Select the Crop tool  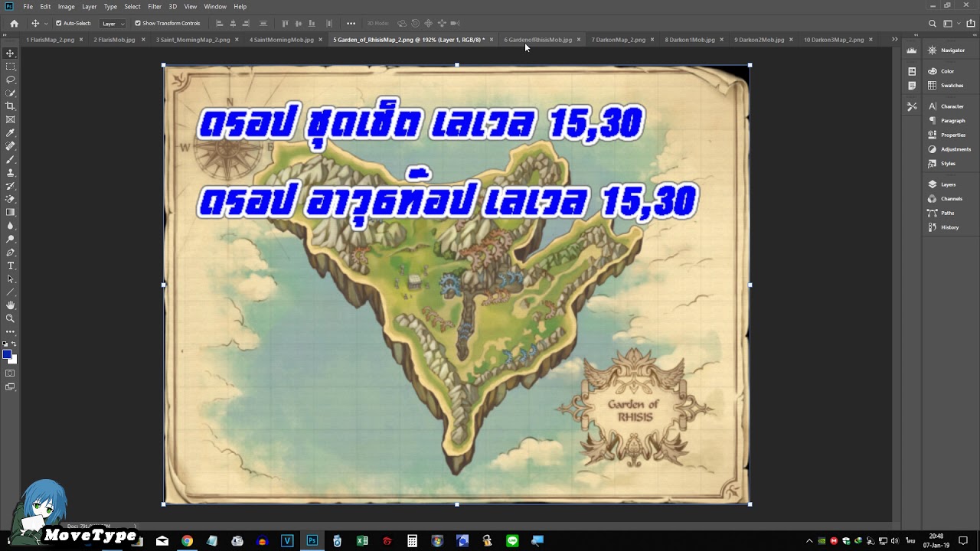click(10, 106)
